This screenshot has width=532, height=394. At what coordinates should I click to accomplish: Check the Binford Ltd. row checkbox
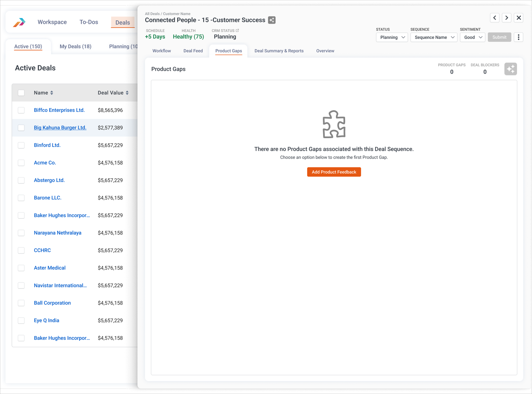pos(21,145)
